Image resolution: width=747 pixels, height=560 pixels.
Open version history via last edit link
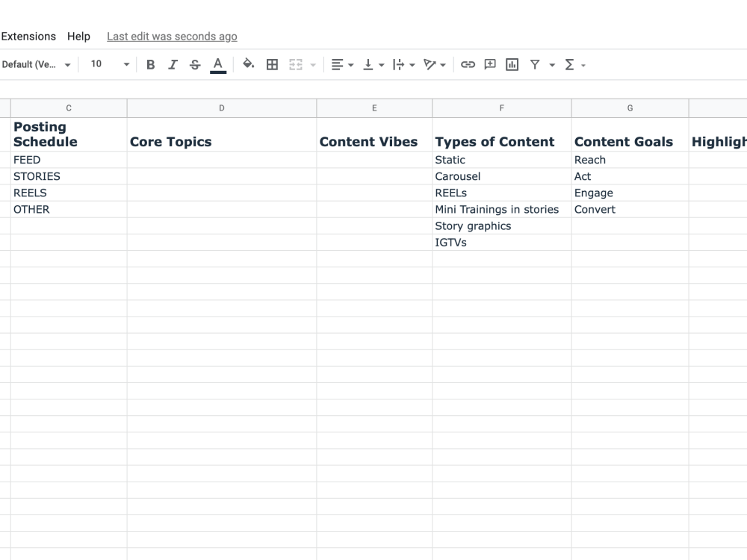click(x=171, y=36)
